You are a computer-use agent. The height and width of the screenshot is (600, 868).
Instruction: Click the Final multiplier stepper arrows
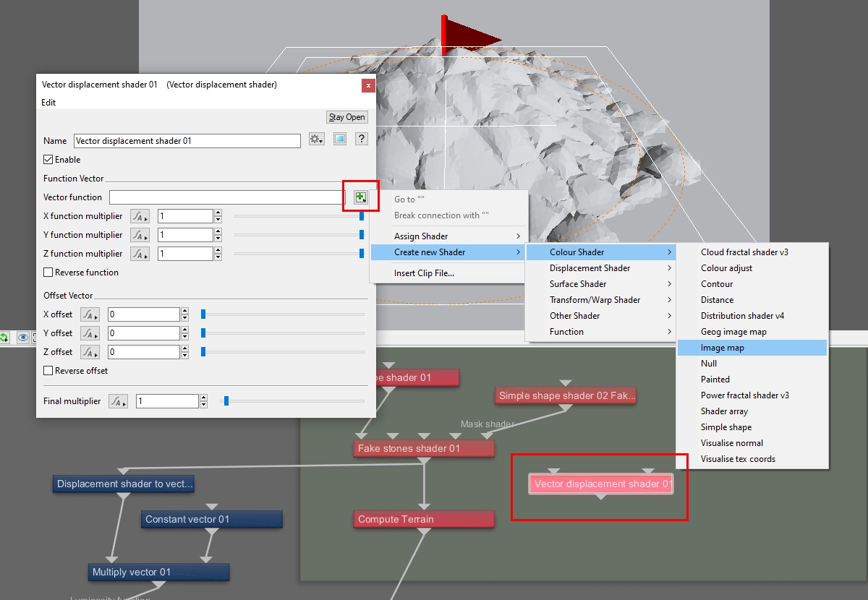(203, 401)
